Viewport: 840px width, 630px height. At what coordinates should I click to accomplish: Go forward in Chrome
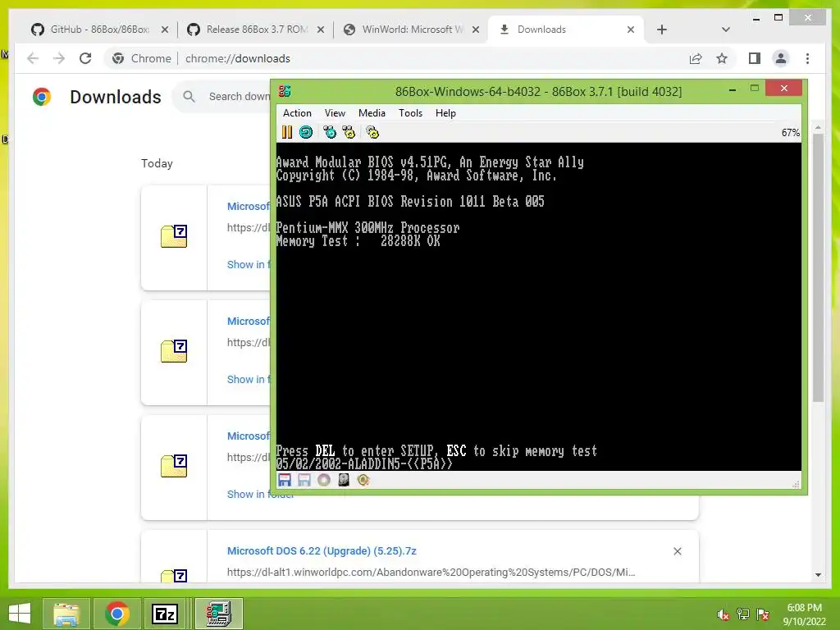pyautogui.click(x=59, y=58)
